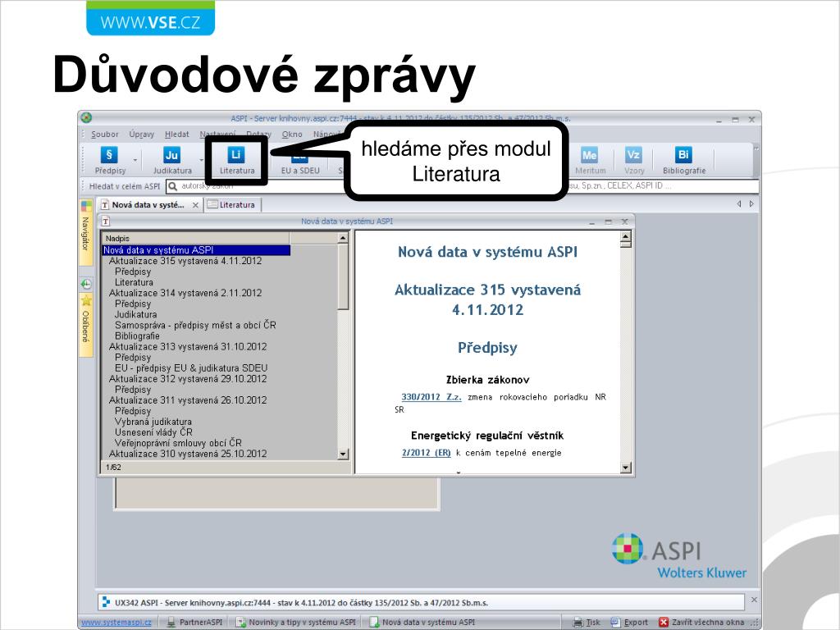Open the www.systemaspi.cz link
The image size is (840, 630).
(116, 623)
